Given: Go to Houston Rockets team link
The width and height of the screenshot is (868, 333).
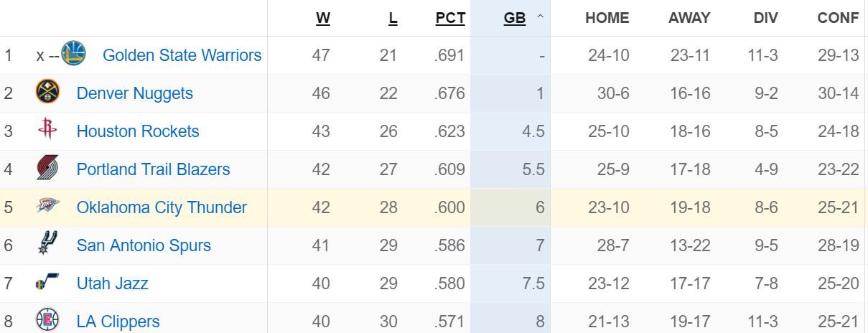Looking at the screenshot, I should [137, 131].
